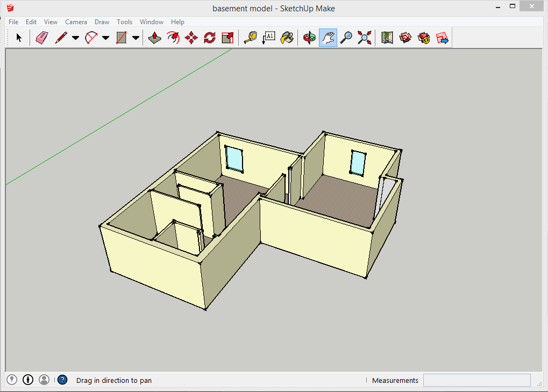
Task: Click the Zoom Extents tool
Action: [x=365, y=37]
